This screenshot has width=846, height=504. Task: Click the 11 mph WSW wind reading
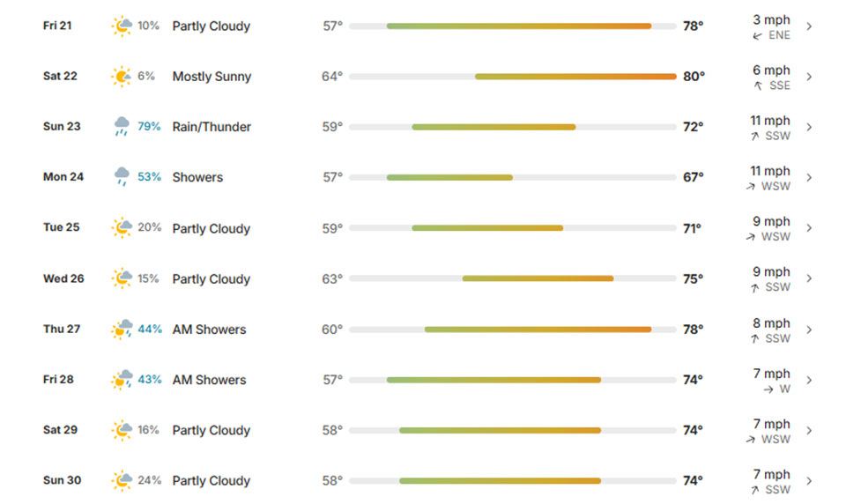tap(769, 178)
